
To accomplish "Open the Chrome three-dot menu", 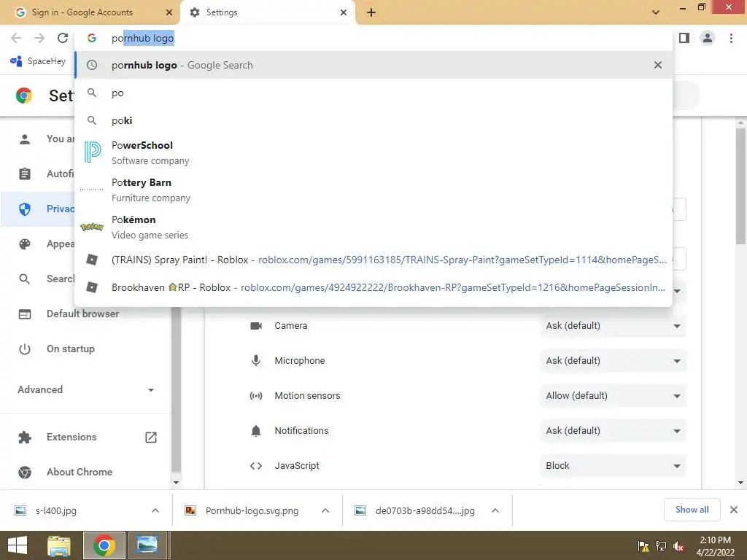I will (731, 38).
